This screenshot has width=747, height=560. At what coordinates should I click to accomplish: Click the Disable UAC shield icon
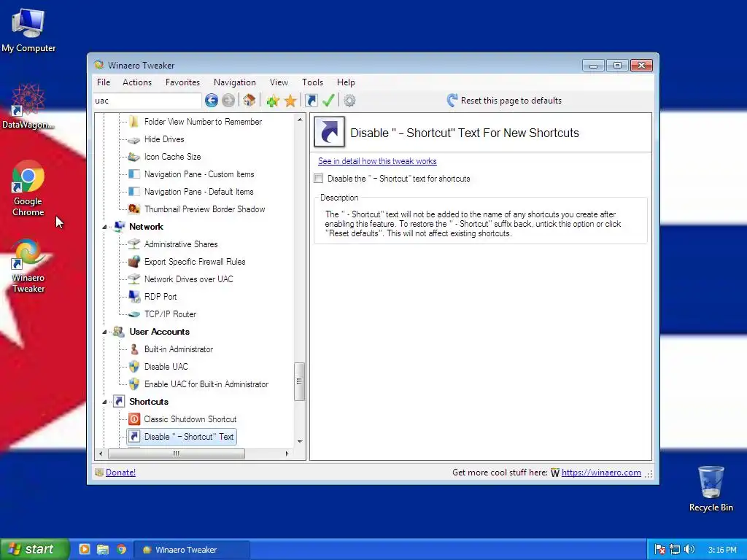(x=134, y=367)
